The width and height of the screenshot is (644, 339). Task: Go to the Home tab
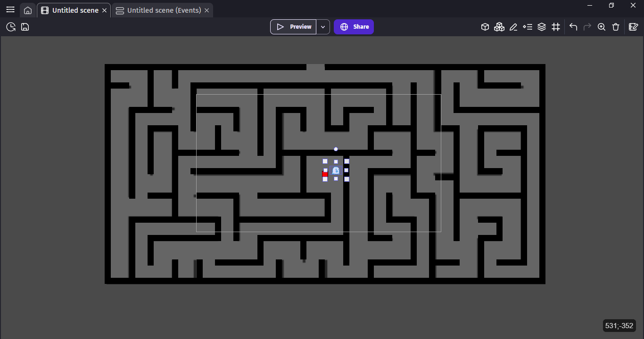pos(28,10)
